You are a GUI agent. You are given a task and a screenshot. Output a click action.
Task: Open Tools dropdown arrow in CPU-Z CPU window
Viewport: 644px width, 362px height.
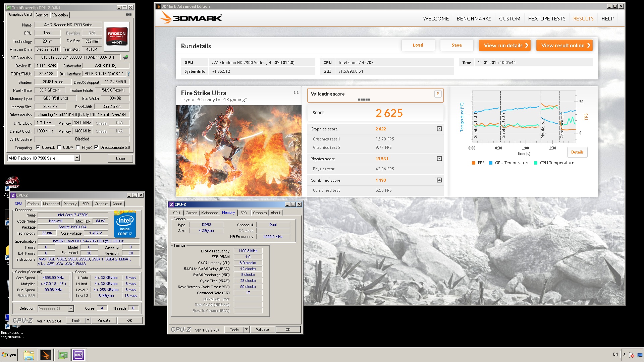(x=88, y=320)
